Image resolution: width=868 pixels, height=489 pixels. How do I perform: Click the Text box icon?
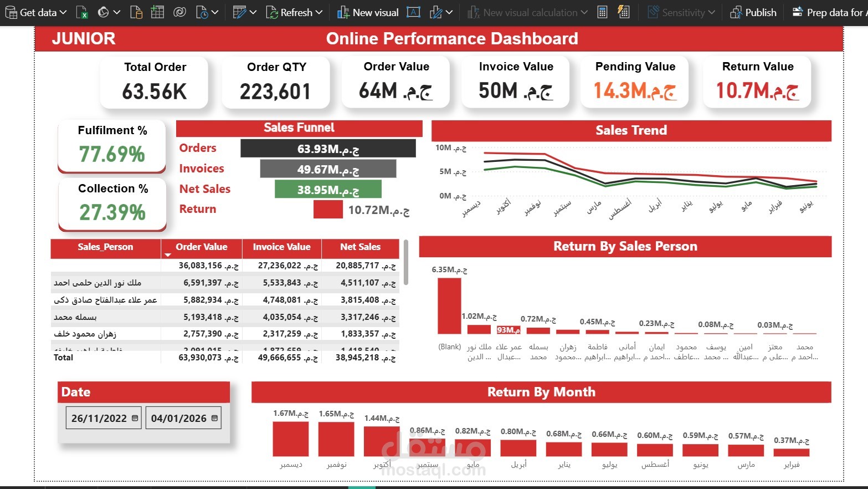pyautogui.click(x=413, y=12)
